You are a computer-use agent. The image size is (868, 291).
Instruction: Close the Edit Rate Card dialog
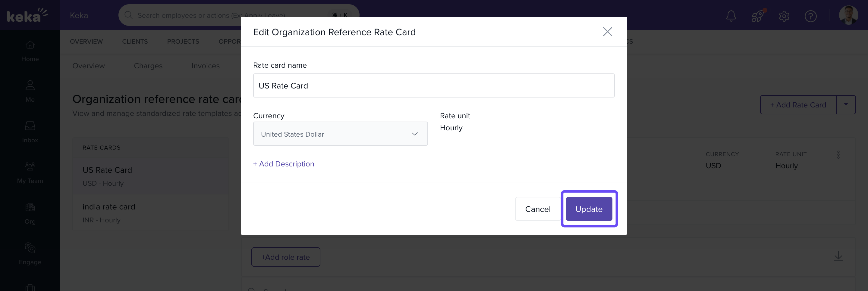coord(607,32)
